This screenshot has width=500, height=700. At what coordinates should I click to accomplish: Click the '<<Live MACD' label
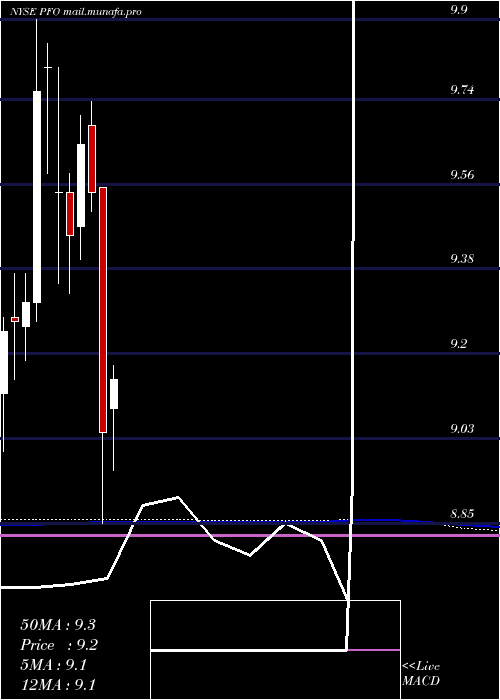tap(421, 674)
